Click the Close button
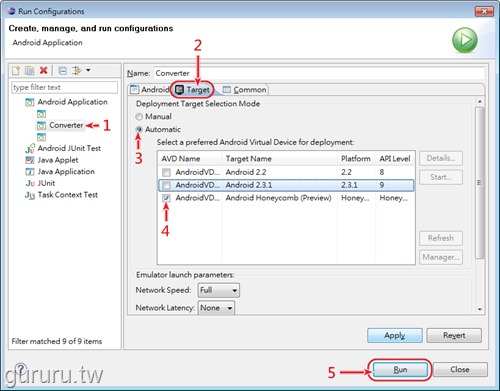 point(460,370)
